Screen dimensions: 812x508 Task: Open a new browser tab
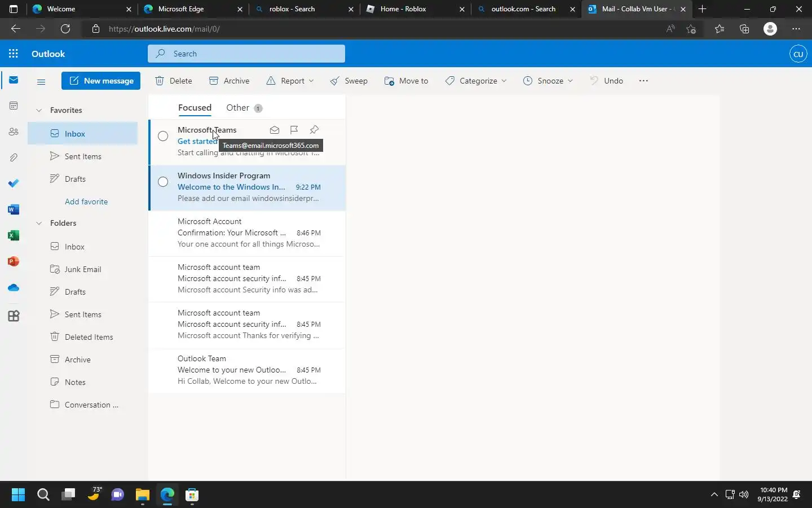[702, 9]
